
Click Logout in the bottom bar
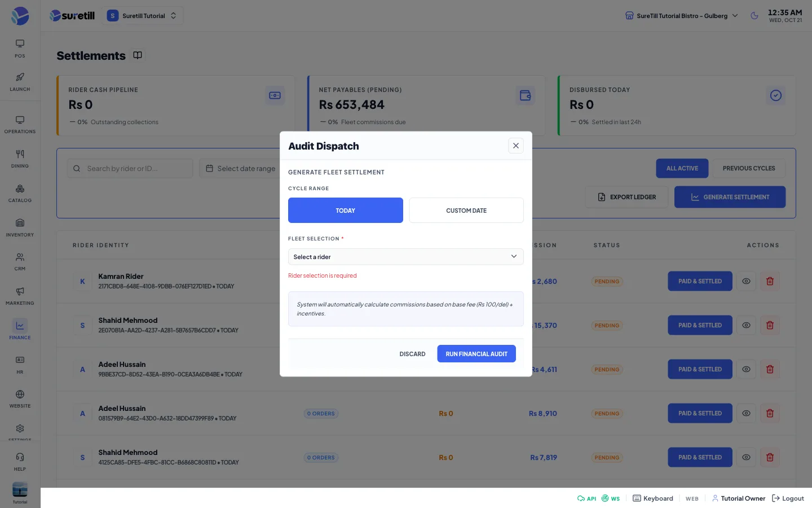coord(788,498)
